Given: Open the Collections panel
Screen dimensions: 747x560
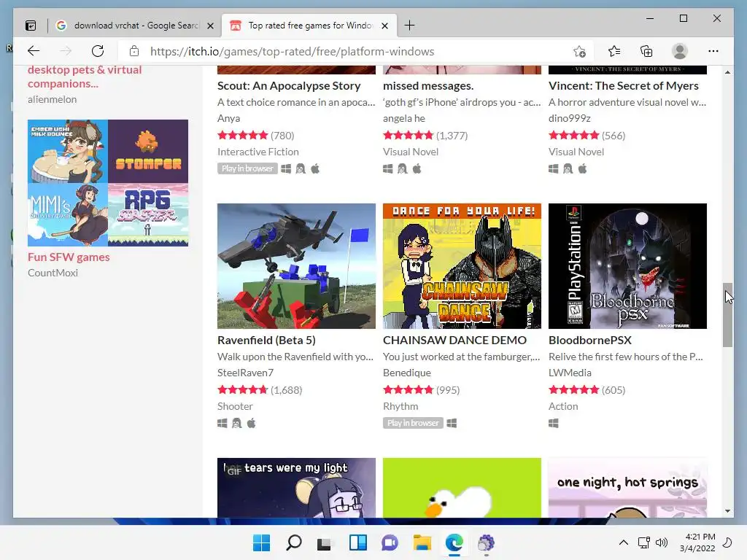Looking at the screenshot, I should point(646,51).
